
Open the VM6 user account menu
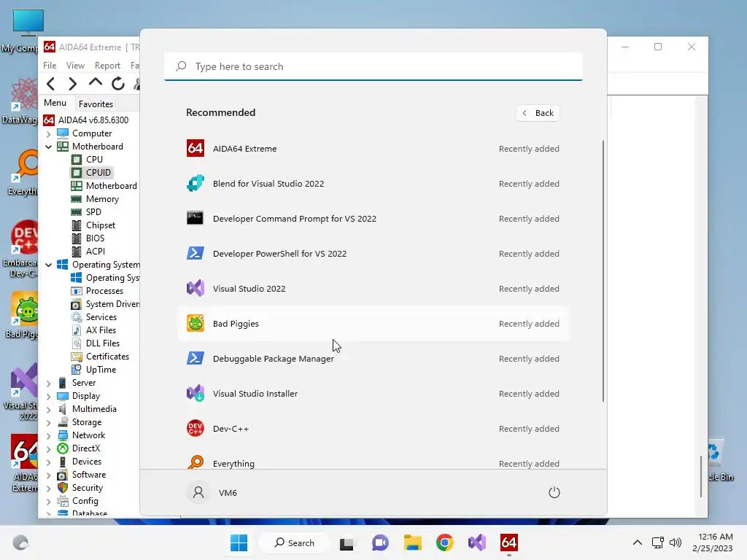pos(212,492)
